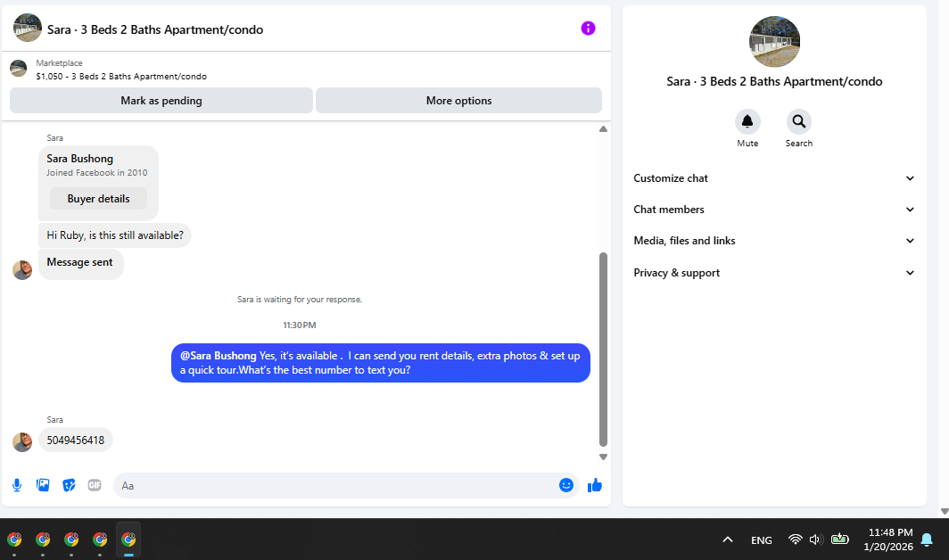Expand Customize chat section

773,178
